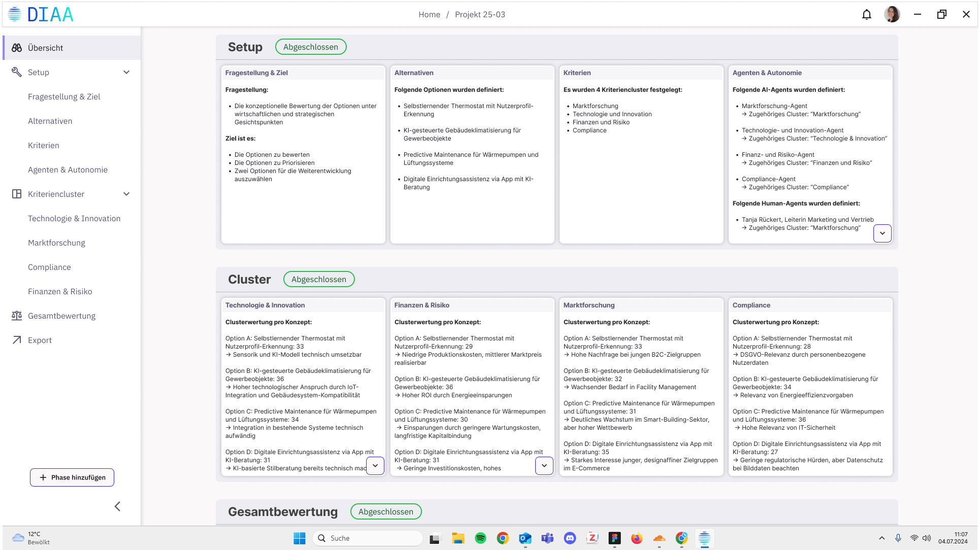Collapse the Setup menu chevron
980x550 pixels.
pos(126,72)
